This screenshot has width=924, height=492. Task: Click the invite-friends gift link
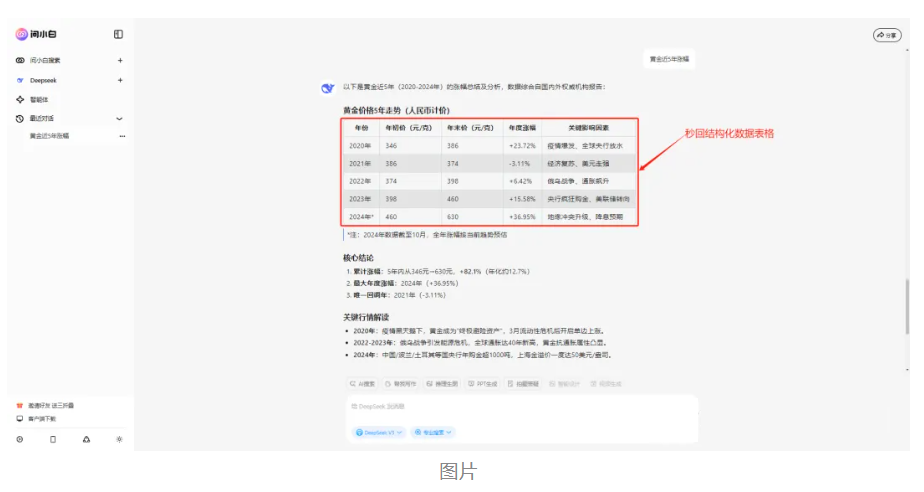[x=45, y=405]
